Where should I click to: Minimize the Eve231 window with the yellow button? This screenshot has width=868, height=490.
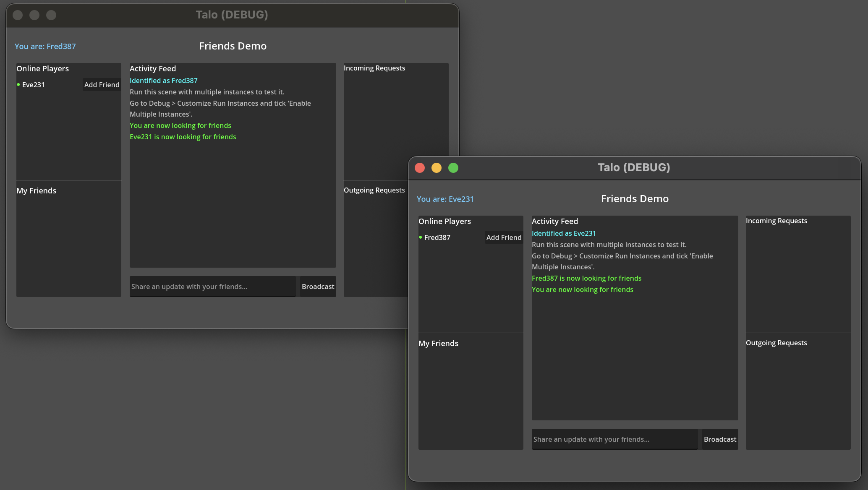click(437, 168)
